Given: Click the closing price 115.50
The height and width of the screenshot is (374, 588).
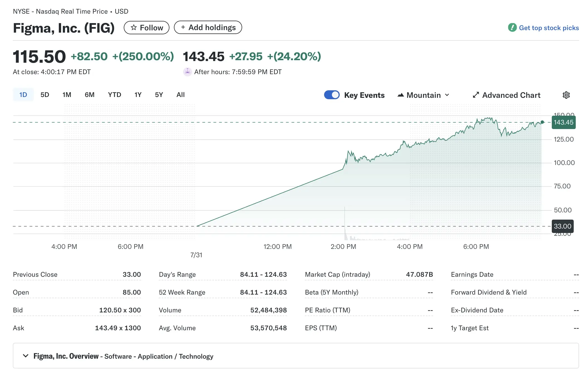Looking at the screenshot, I should (39, 57).
